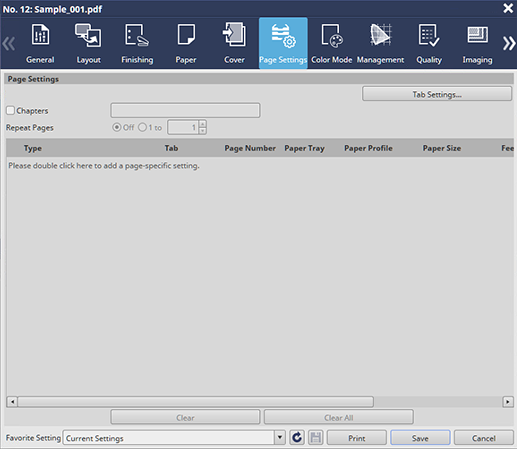Enable the Chapters checkbox
The image size is (517, 449).
10,110
